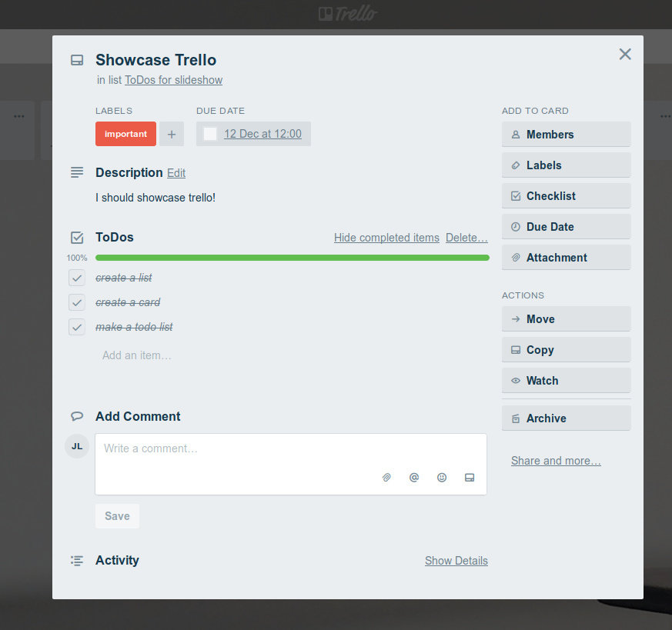Click the checklist icon beside ToDos heading
672x630 pixels.
(x=77, y=237)
